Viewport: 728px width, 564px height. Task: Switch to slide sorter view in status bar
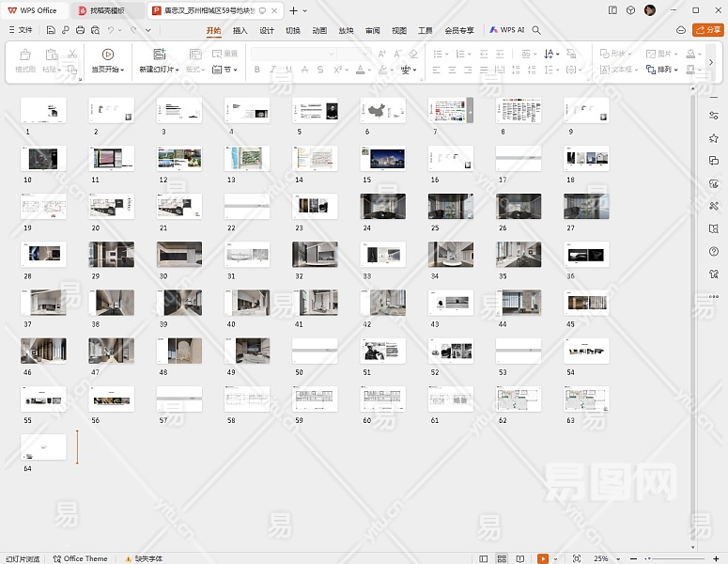[503, 558]
